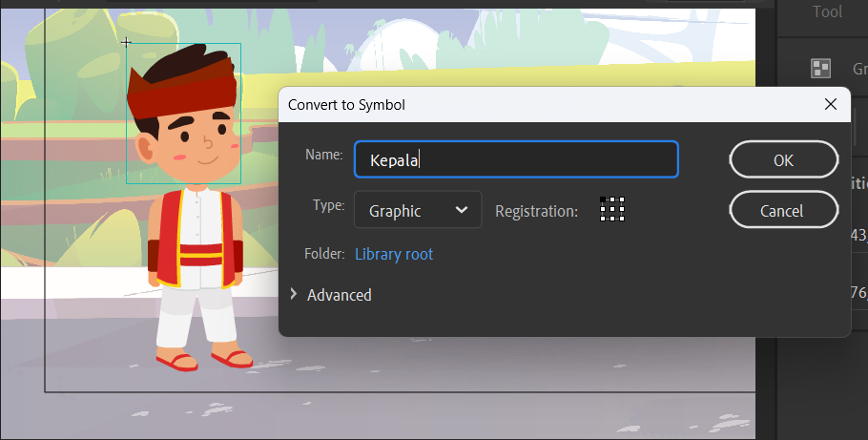This screenshot has width=868, height=440.
Task: Set registration to the bottom-left point
Action: pyautogui.click(x=603, y=219)
